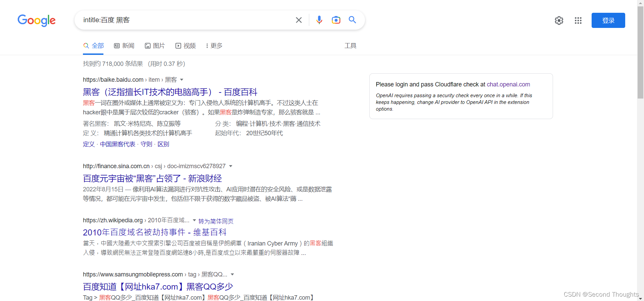The image size is (644, 301).
Task: Click the 转为简体网页 link
Action: 216,221
